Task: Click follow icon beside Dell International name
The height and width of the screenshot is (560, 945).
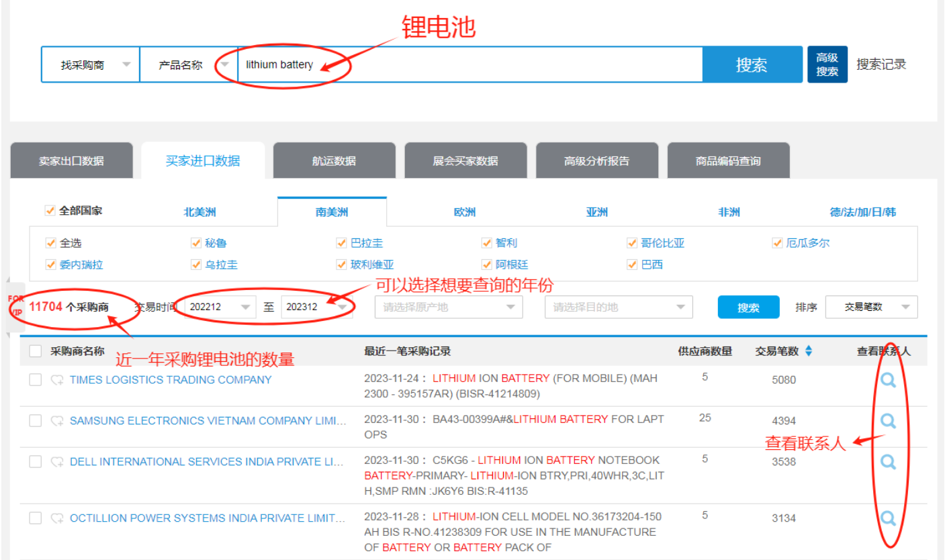Action: (57, 462)
